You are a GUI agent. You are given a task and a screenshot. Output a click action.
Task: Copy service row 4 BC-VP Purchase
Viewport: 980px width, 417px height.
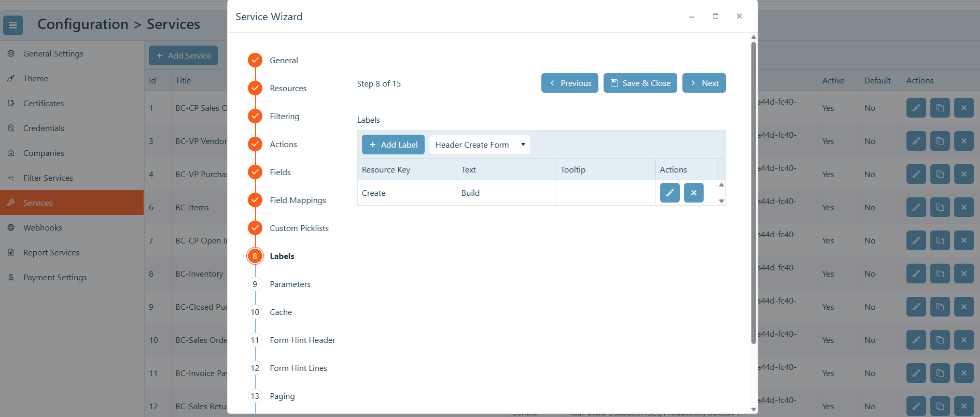[x=940, y=174]
